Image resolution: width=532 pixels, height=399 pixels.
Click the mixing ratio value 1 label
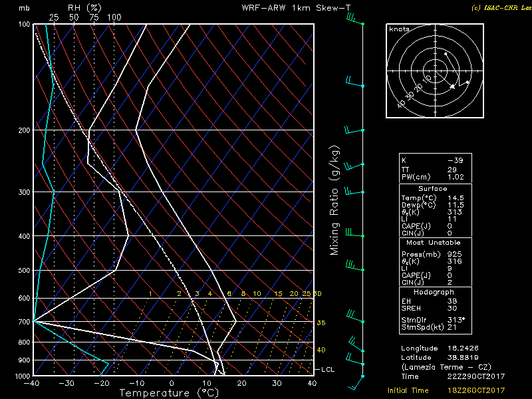coord(150,293)
